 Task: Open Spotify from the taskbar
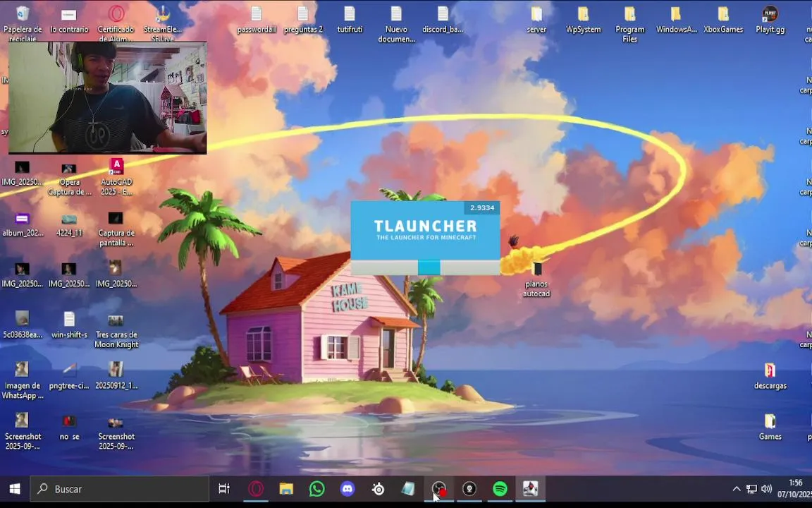tap(500, 489)
